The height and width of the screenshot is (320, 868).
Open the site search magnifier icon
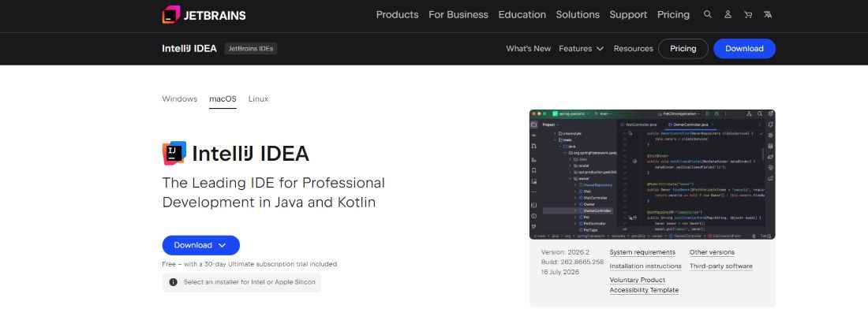pos(708,15)
